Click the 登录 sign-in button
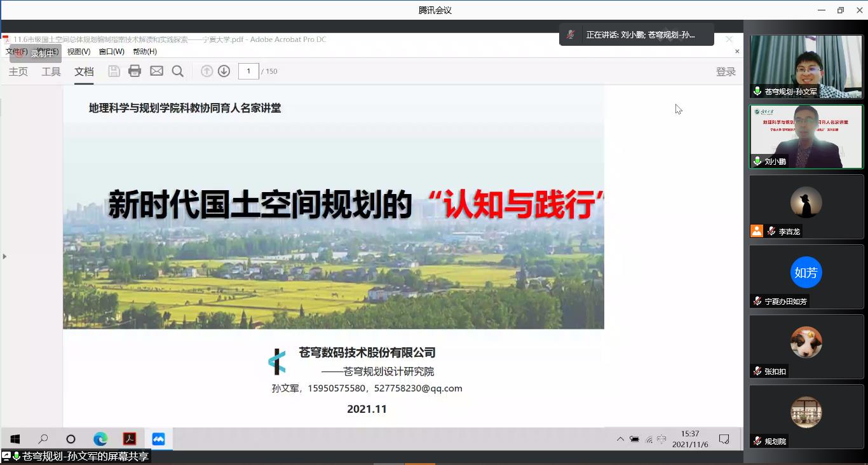Image resolution: width=868 pixels, height=465 pixels. click(x=726, y=72)
